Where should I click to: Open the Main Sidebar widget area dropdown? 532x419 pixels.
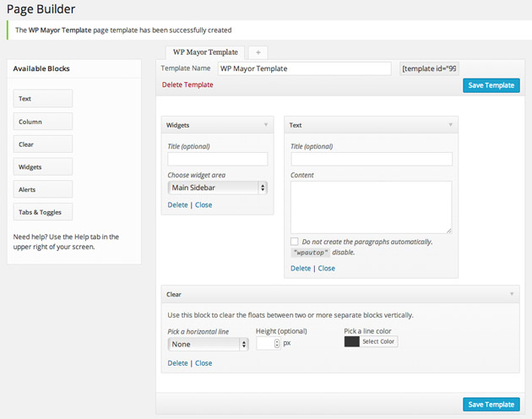coord(218,188)
